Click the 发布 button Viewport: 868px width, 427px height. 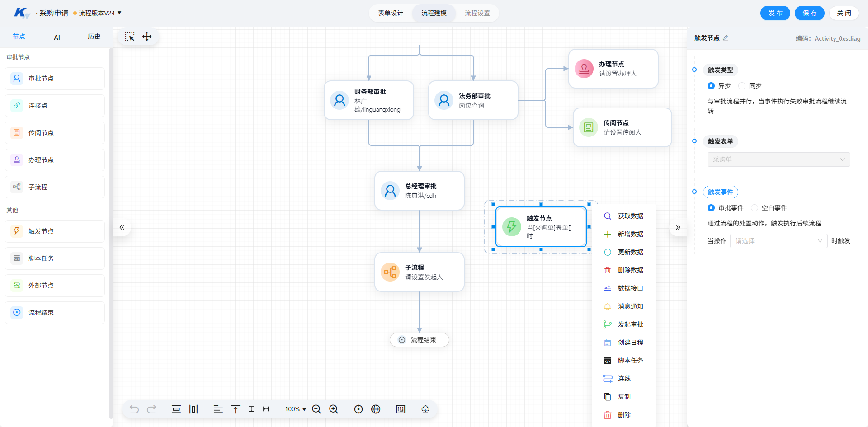[x=775, y=13]
